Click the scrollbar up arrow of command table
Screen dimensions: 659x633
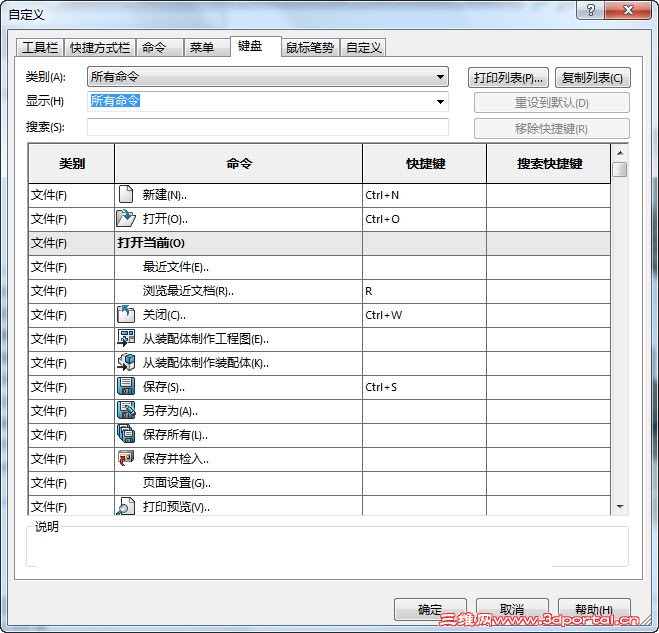coord(620,153)
